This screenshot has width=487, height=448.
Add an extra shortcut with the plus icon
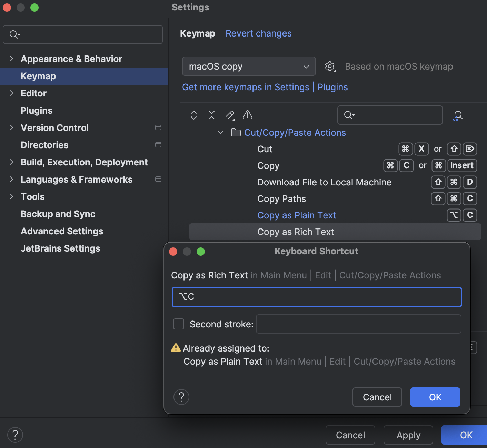click(x=451, y=297)
